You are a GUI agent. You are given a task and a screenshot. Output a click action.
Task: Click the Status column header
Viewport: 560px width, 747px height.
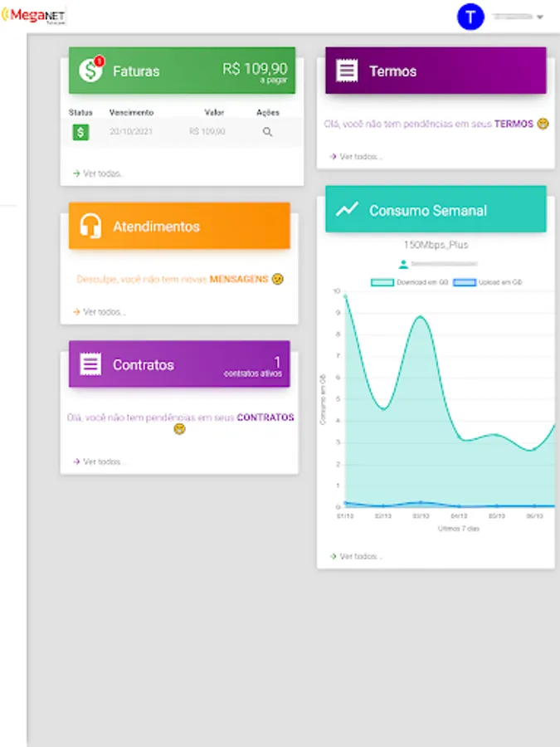point(80,112)
